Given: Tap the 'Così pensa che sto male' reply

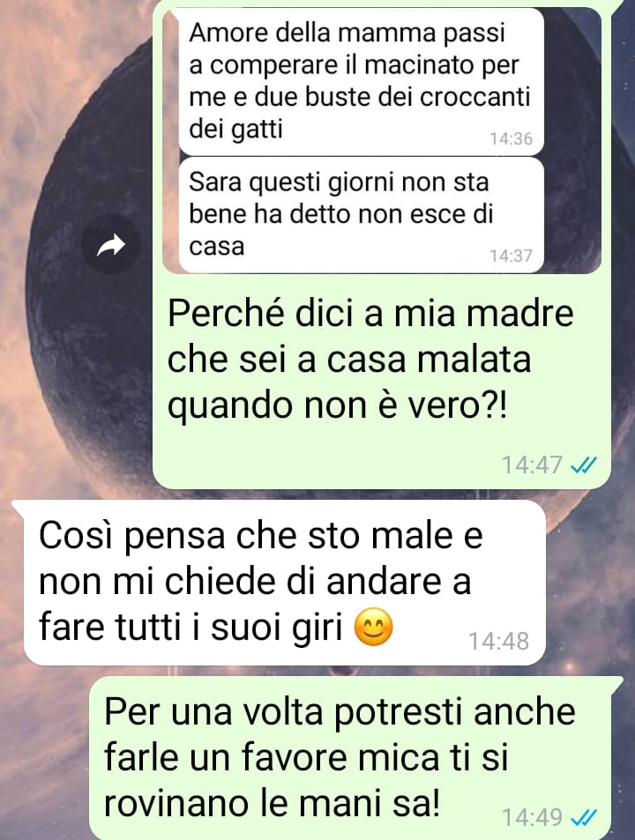Looking at the screenshot, I should [285, 583].
